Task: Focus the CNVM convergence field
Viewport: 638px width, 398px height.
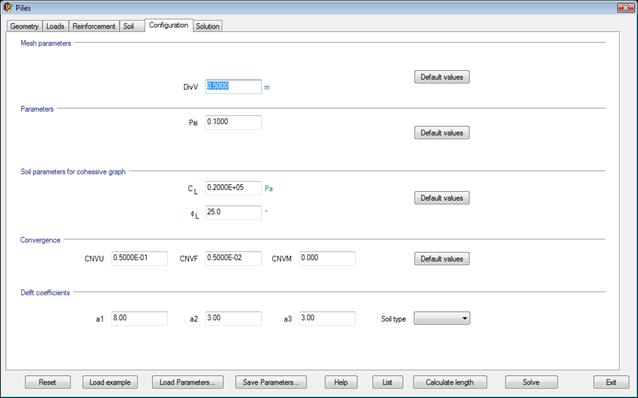Action: tap(327, 258)
